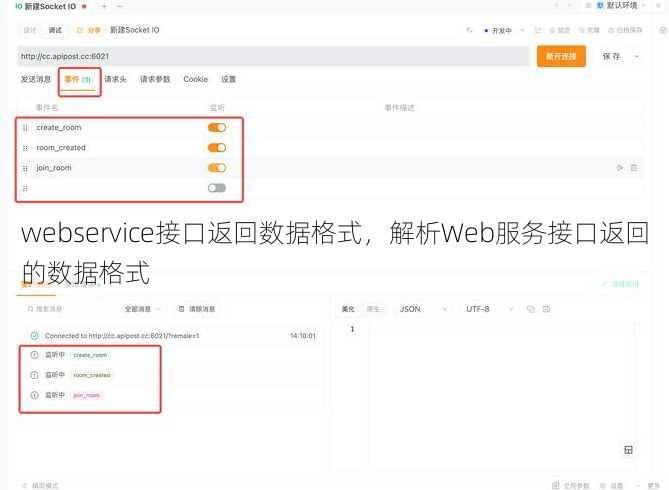Click the drag handle beside room_created
This screenshot has height=490, width=669.
point(25,148)
